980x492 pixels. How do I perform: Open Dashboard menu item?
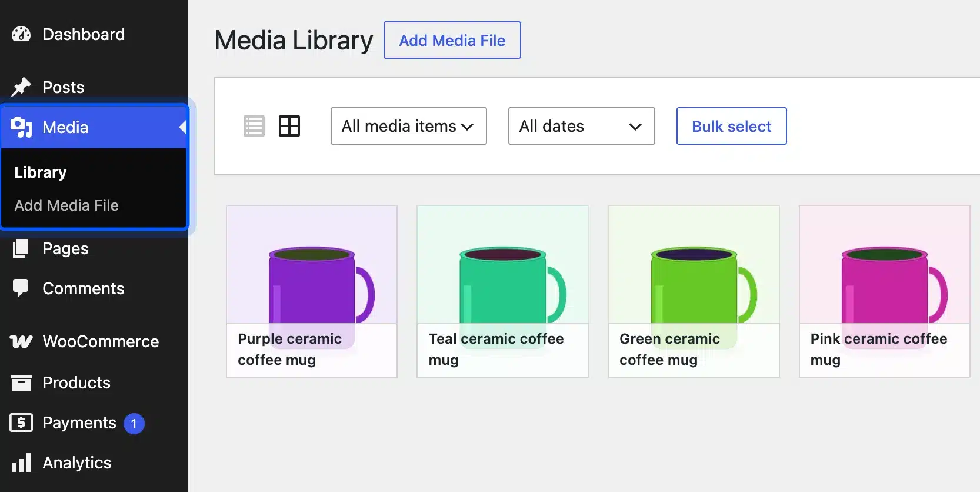(94, 34)
